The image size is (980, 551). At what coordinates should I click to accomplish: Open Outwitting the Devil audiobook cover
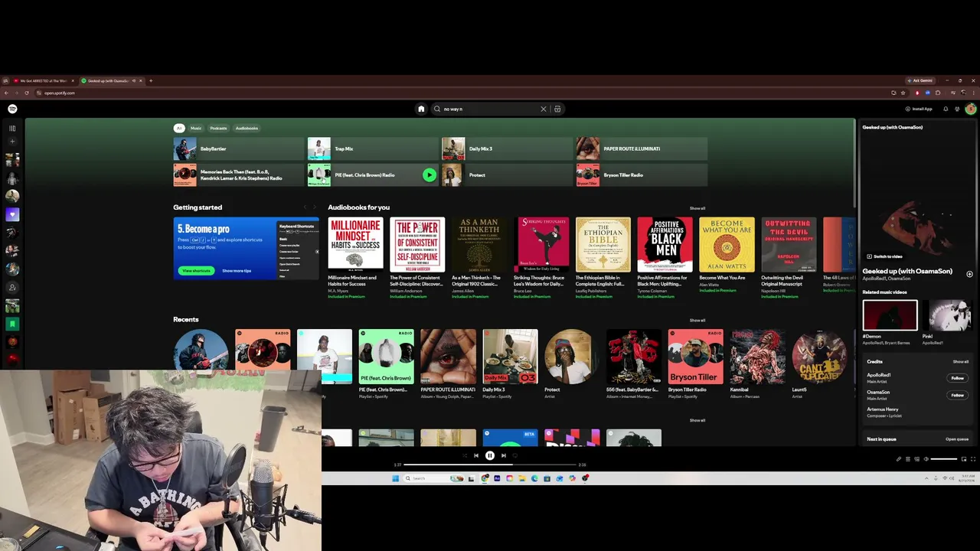789,244
